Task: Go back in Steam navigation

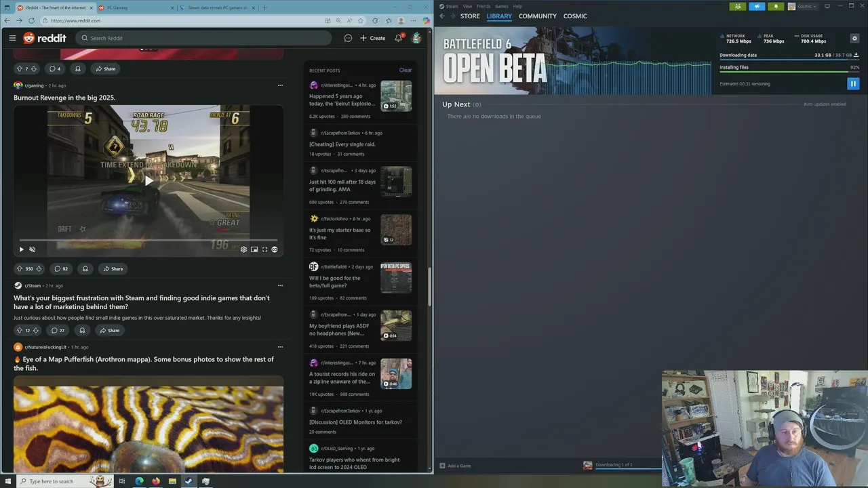Action: 442,16
